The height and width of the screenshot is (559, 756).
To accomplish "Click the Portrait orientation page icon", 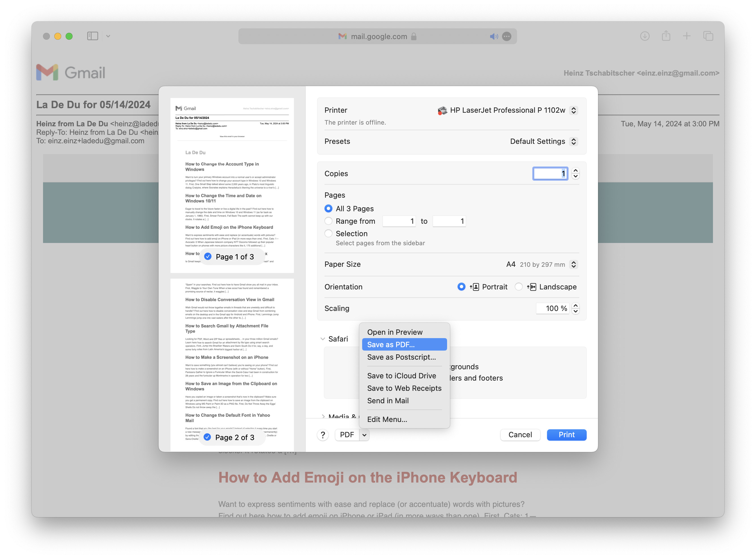I will (x=474, y=287).
